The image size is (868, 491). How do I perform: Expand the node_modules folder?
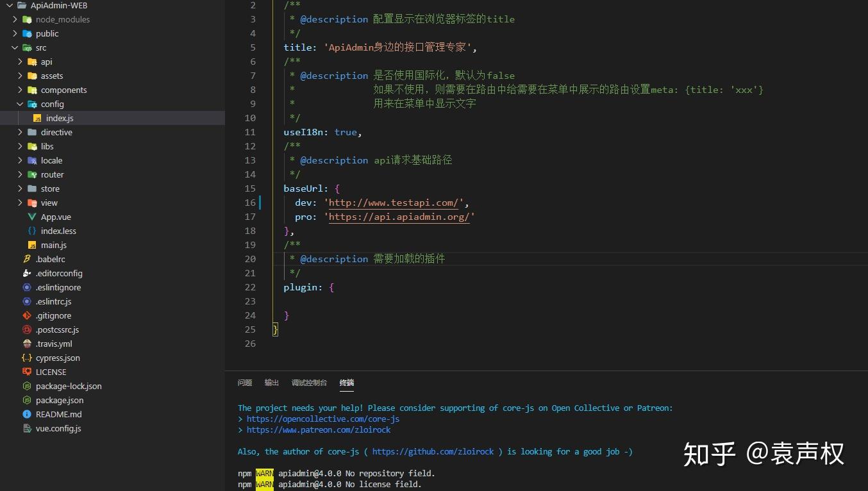click(14, 19)
